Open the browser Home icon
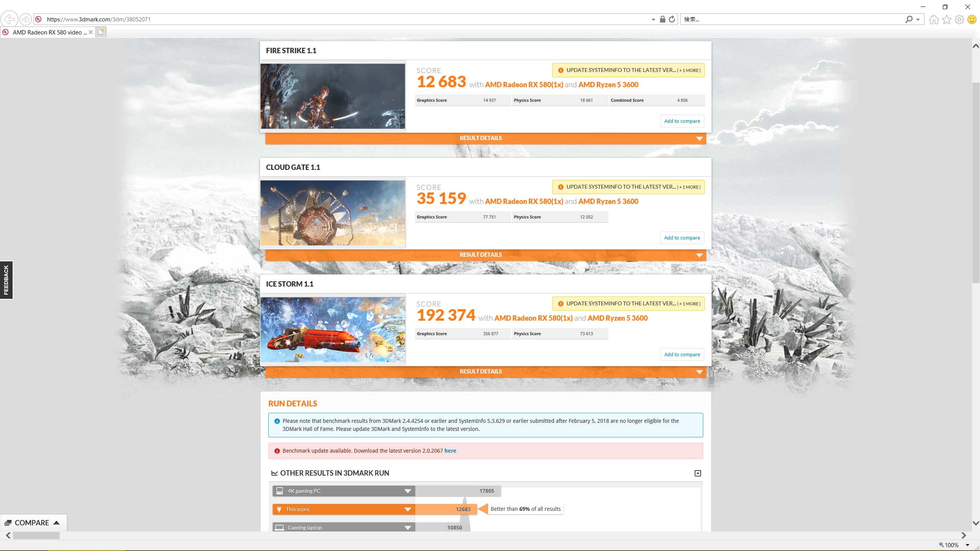This screenshot has height=551, width=980. click(x=934, y=19)
